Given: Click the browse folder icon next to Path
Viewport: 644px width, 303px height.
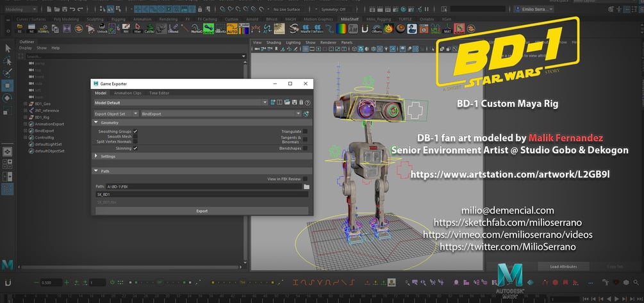Looking at the screenshot, I should 306,187.
